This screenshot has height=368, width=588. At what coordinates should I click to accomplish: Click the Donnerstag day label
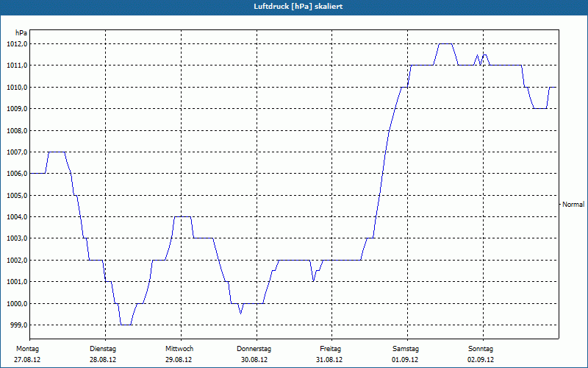[x=254, y=349]
